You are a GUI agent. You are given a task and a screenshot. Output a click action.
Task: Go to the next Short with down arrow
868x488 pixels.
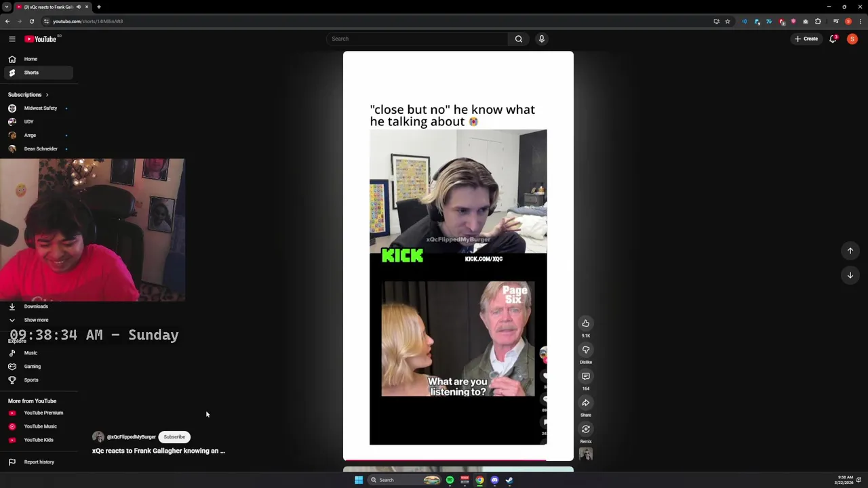click(850, 275)
